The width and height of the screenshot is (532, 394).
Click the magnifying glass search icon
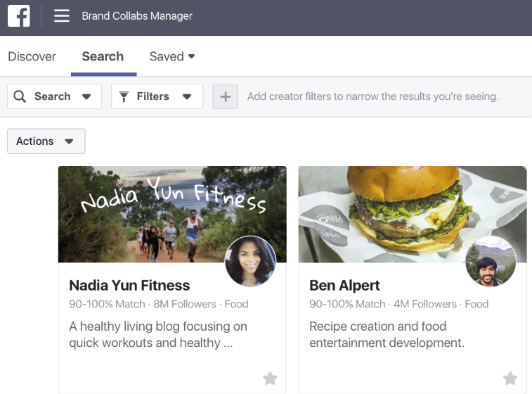(20, 96)
